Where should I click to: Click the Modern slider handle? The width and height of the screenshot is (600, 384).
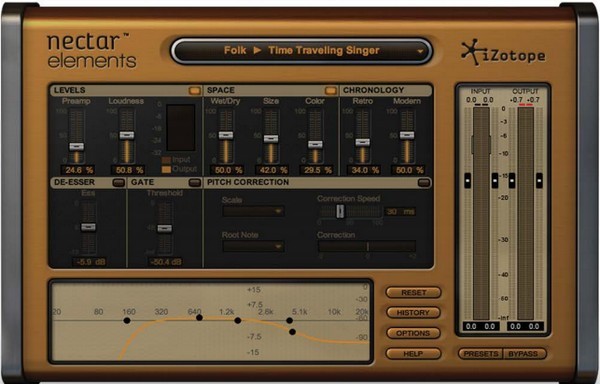click(x=407, y=135)
